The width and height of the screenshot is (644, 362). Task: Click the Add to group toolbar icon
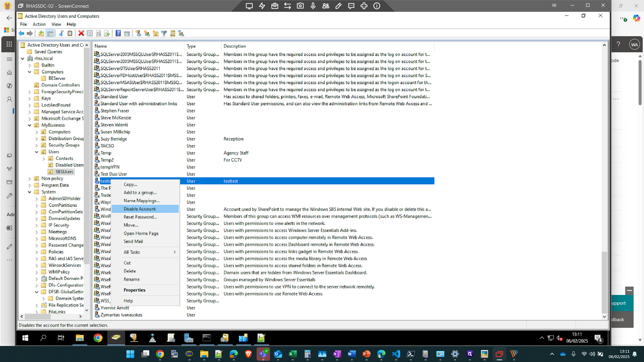[x=181, y=33]
